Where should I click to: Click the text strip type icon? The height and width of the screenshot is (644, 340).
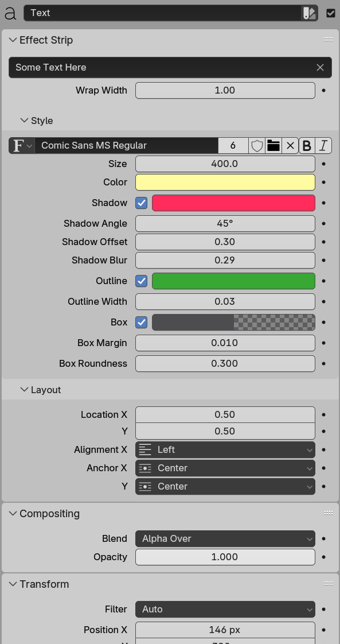[x=10, y=13]
